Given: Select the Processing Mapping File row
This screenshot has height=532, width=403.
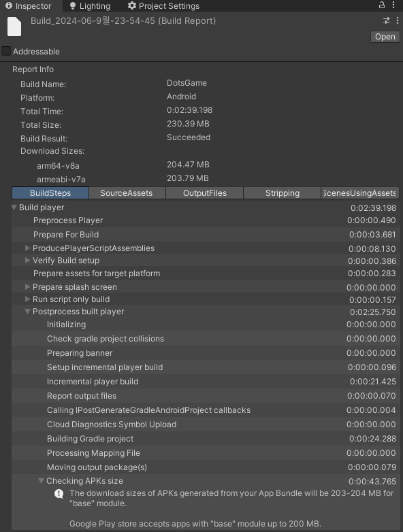Looking at the screenshot, I should [x=205, y=452].
